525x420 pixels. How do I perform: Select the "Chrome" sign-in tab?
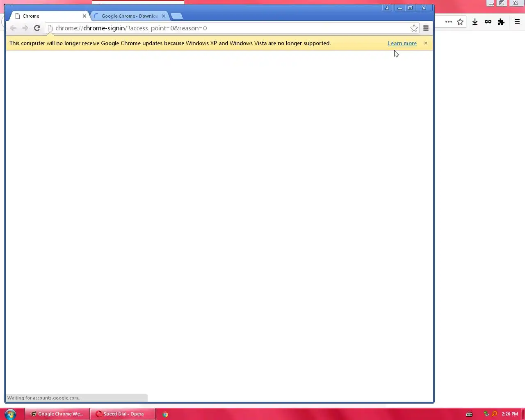[49, 16]
